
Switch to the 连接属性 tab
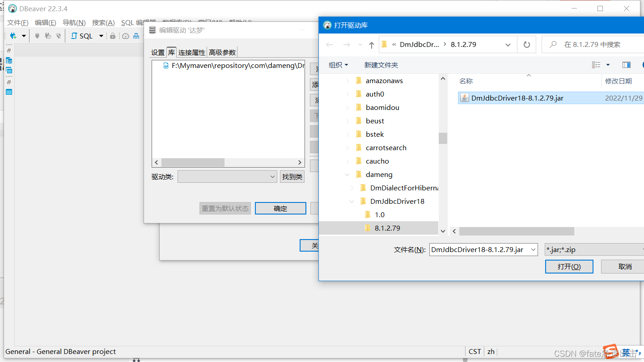point(192,52)
